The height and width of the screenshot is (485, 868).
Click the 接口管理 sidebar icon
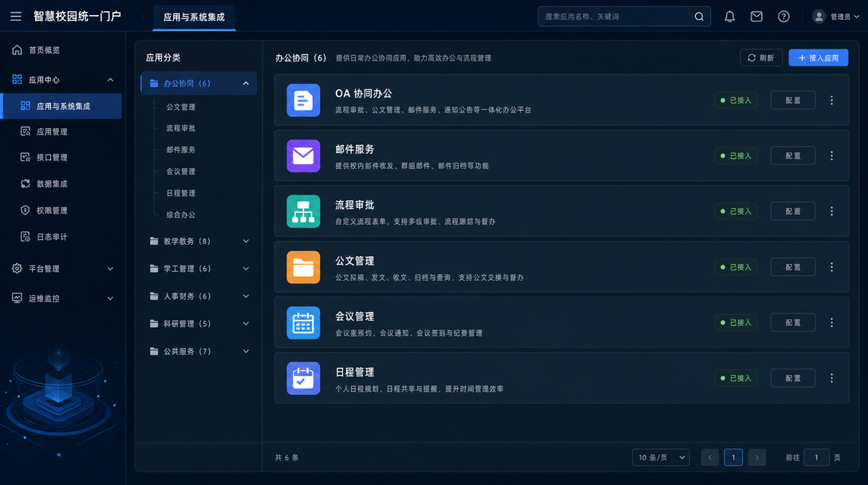click(x=25, y=157)
